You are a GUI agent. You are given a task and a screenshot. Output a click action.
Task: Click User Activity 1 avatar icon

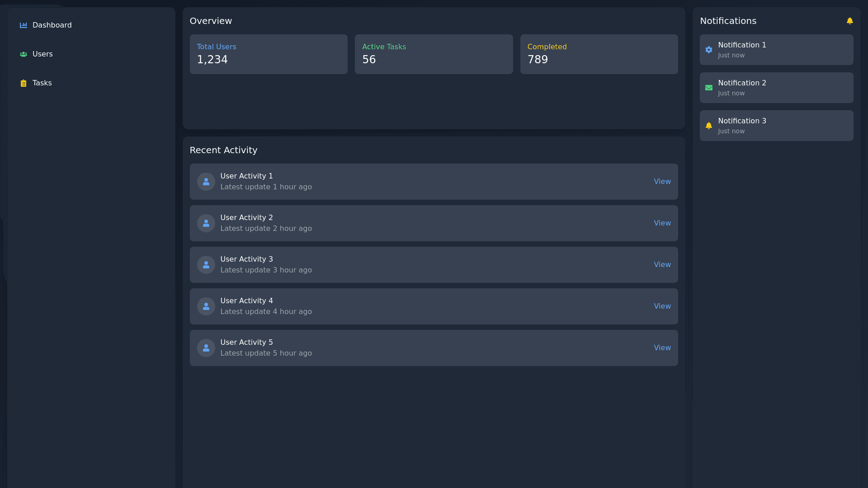(x=206, y=182)
